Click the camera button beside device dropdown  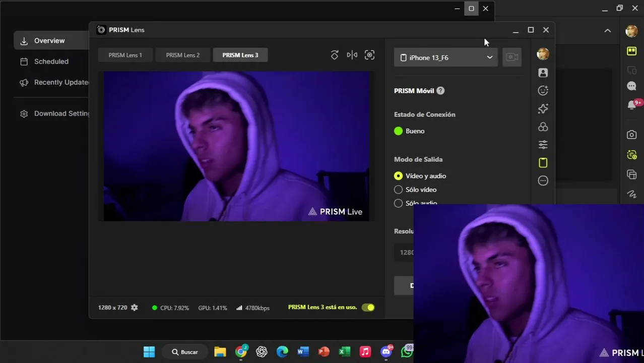click(x=512, y=57)
